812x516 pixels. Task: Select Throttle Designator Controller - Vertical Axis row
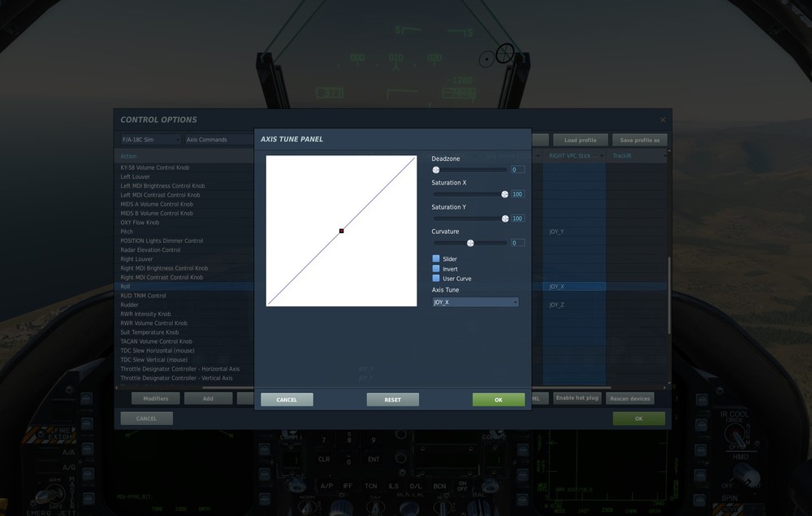[184, 378]
